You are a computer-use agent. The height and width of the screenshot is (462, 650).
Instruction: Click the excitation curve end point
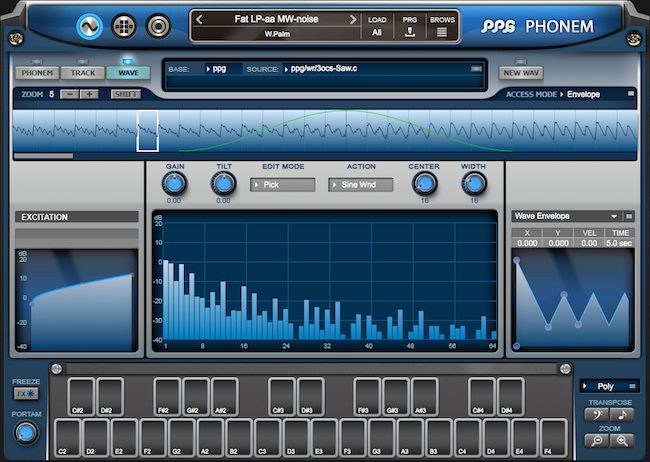133,275
